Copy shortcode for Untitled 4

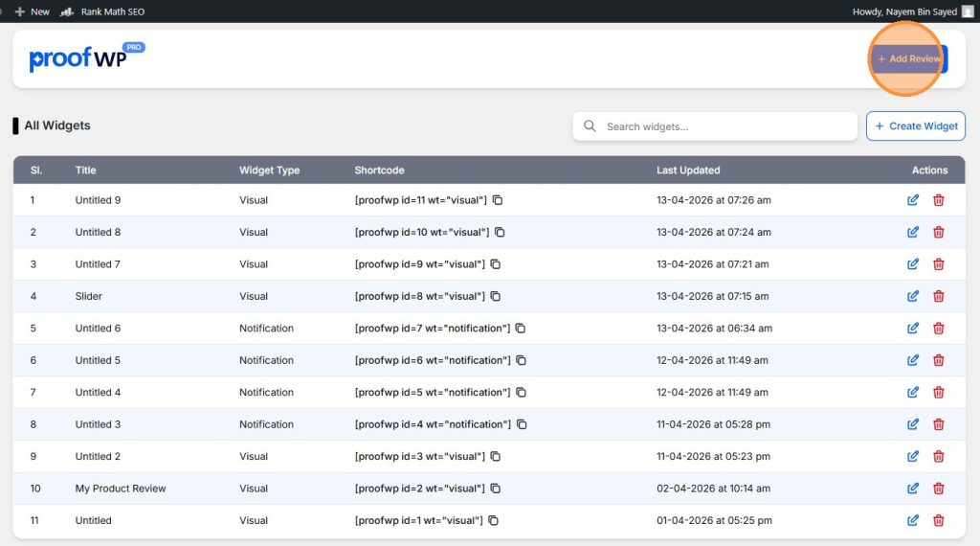click(x=521, y=392)
